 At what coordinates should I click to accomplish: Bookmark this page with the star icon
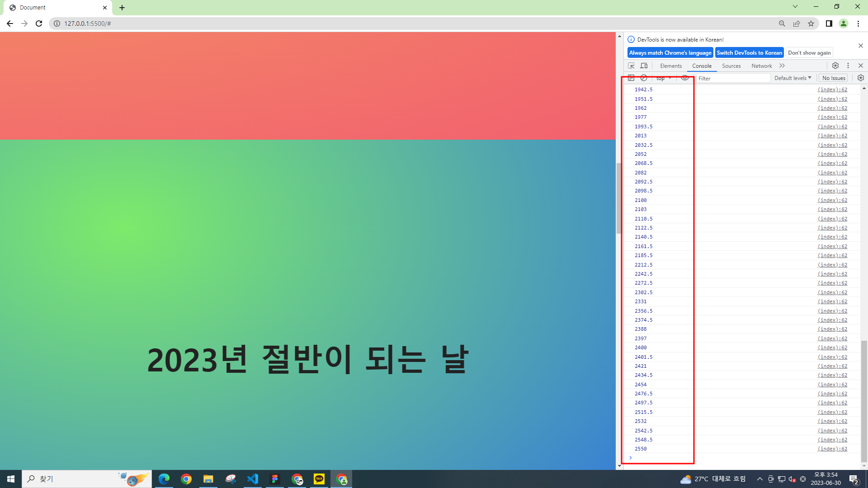pyautogui.click(x=811, y=23)
